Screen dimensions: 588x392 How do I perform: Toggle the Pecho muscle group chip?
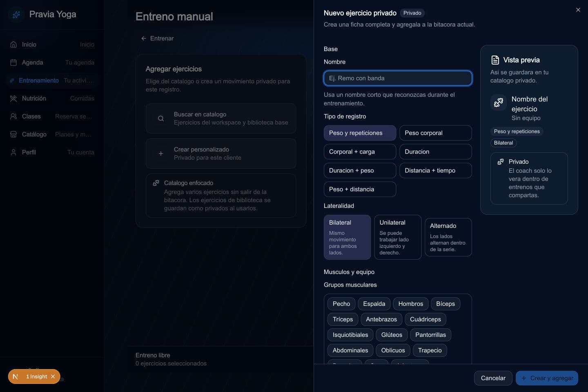(x=341, y=304)
